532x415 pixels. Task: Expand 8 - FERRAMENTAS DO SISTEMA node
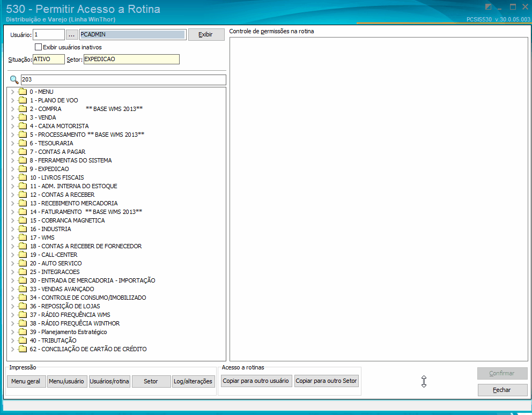click(x=12, y=160)
